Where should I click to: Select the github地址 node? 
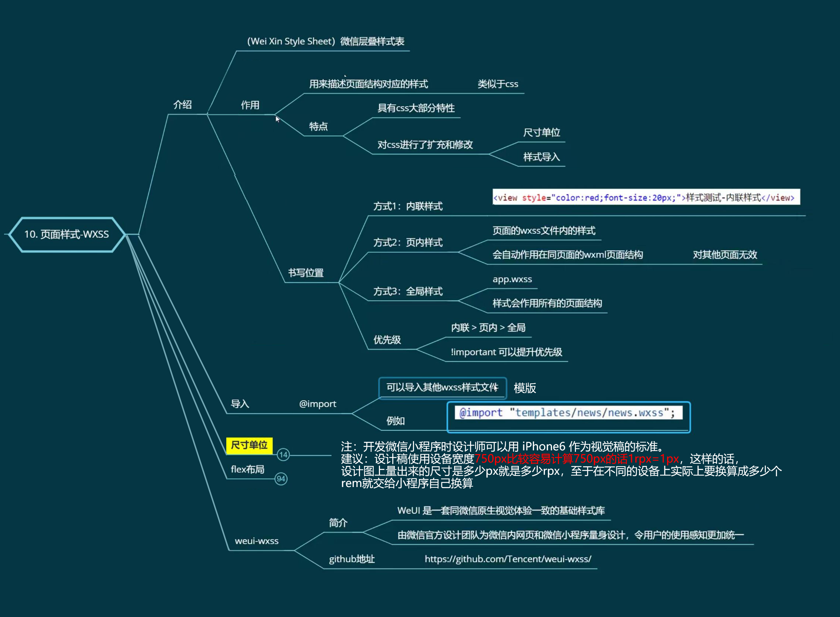pyautogui.click(x=352, y=559)
